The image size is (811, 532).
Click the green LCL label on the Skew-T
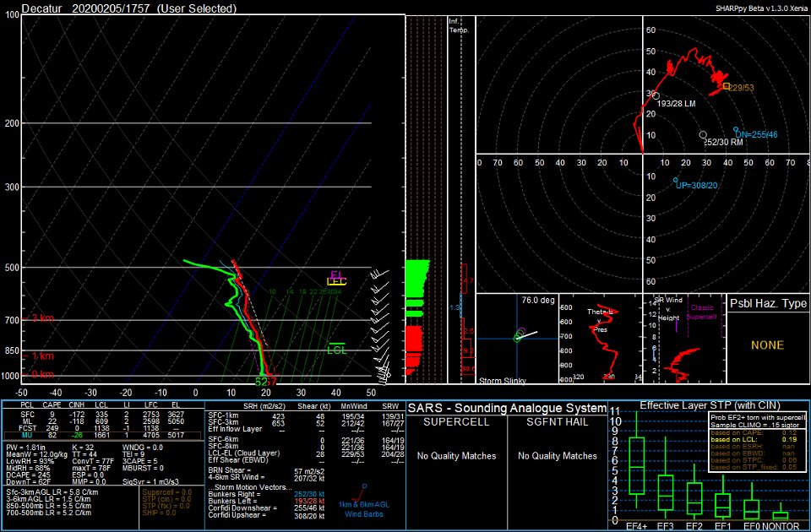[x=337, y=350]
